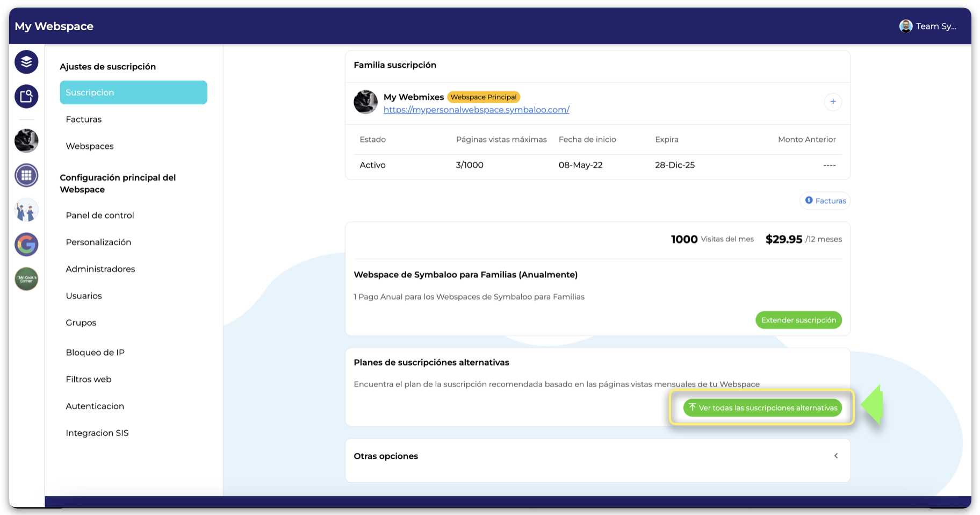Screen dimensions: 980x515
Task: Open the Google icon in sidebar
Action: tap(26, 245)
